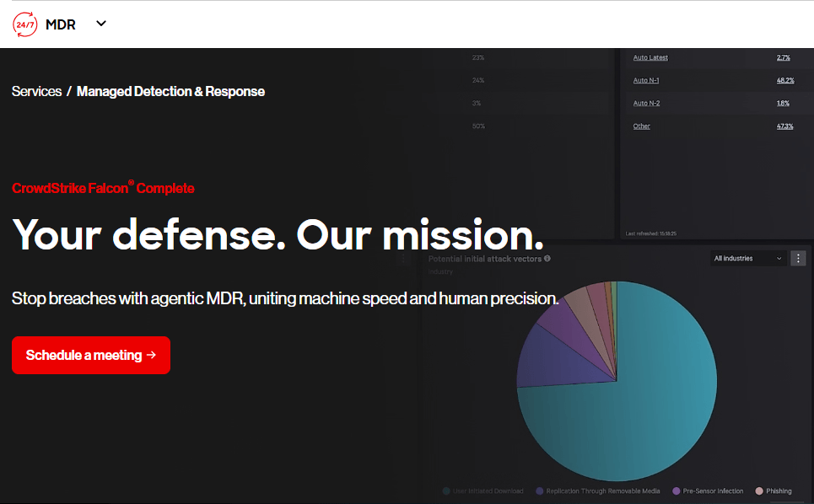Open Managed Detection & Response breadcrumb
The width and height of the screenshot is (814, 504).
170,91
